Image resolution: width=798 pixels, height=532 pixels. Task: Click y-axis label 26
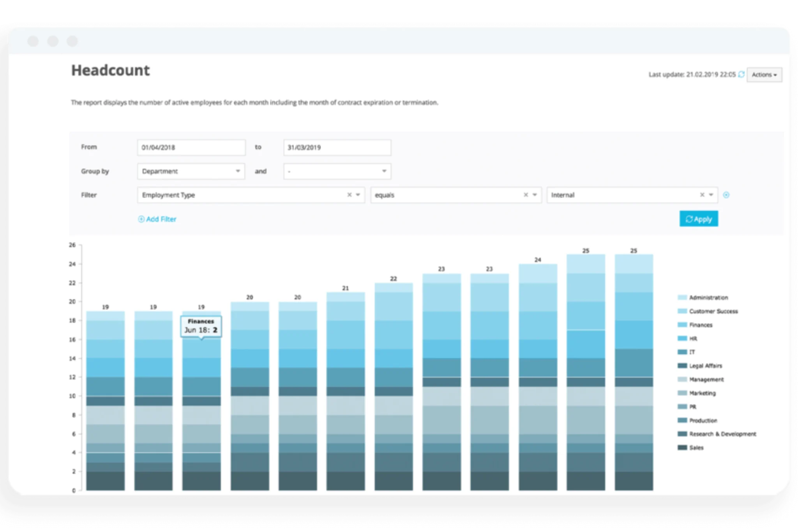click(x=72, y=245)
